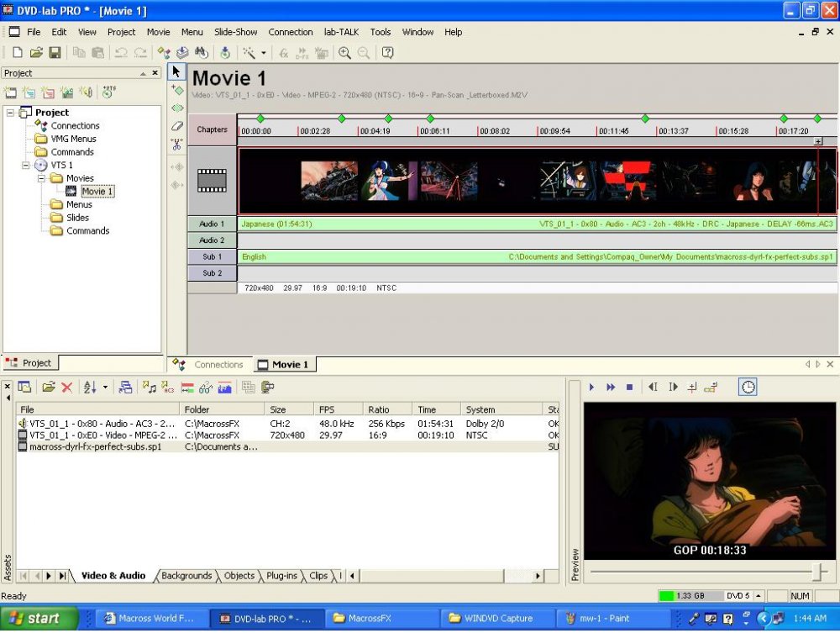Step to previous frame in Preview

pos(653,387)
